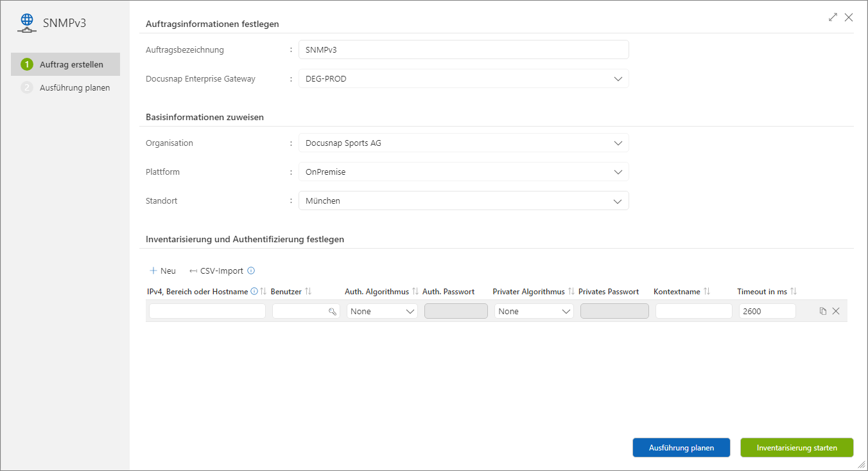Image resolution: width=868 pixels, height=471 pixels.
Task: Delete the table row with X icon
Action: pyautogui.click(x=836, y=311)
